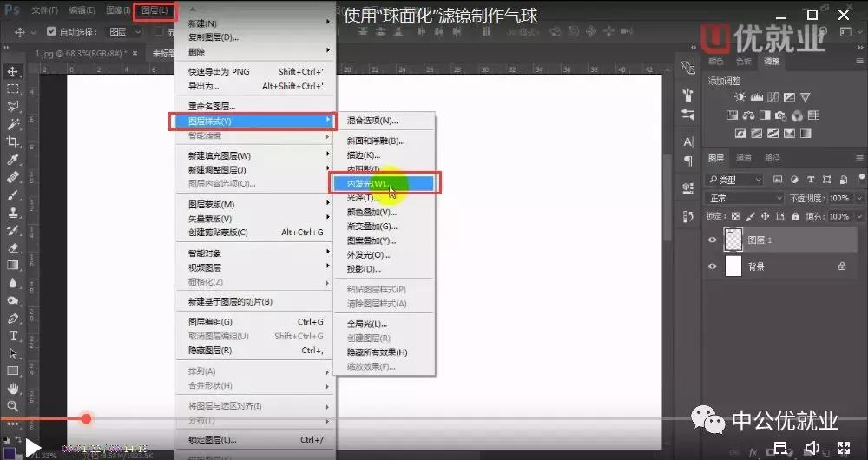Select the Eraser tool
Viewport: 868px width, 460px height.
12,248
